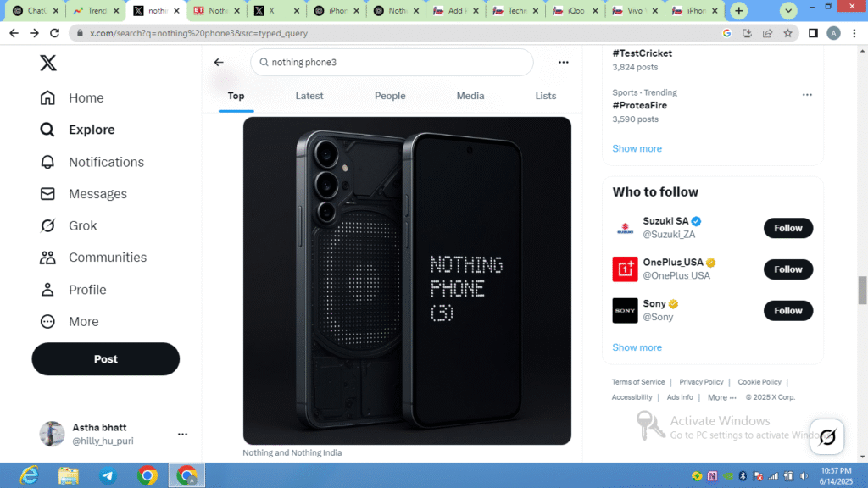The width and height of the screenshot is (868, 488).
Task: Open the Nothing Phone (3) image
Action: (407, 280)
